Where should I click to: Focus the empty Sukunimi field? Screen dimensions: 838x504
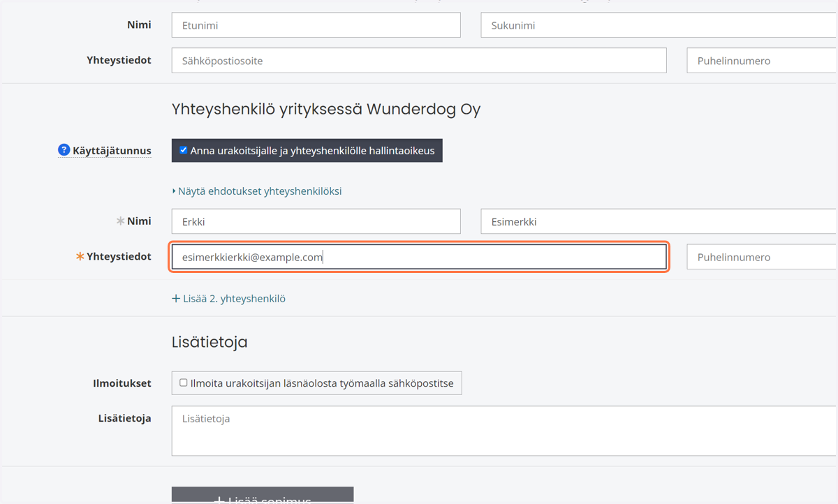click(x=659, y=25)
